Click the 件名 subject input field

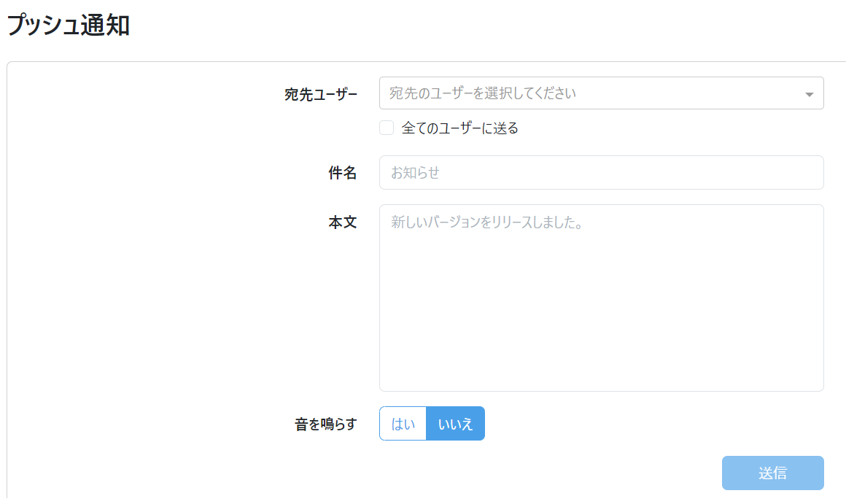[601, 173]
